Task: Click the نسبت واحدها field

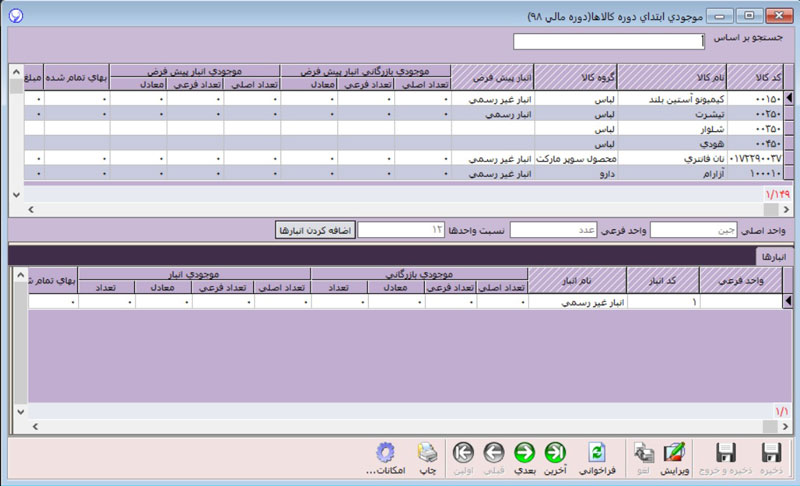Action: 400,230
